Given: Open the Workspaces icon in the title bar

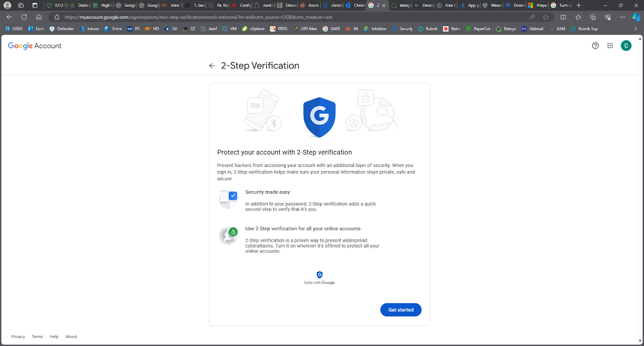Looking at the screenshot, I should click(x=21, y=5).
